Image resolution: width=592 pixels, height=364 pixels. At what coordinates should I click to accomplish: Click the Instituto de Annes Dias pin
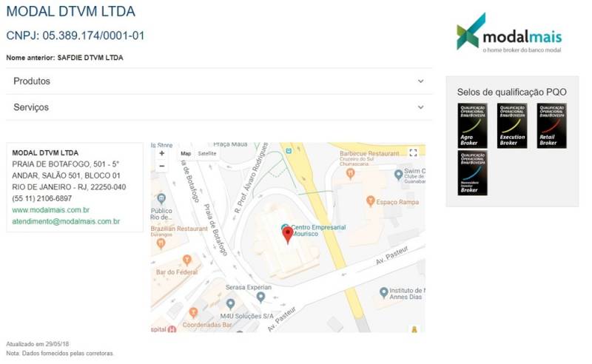click(383, 292)
